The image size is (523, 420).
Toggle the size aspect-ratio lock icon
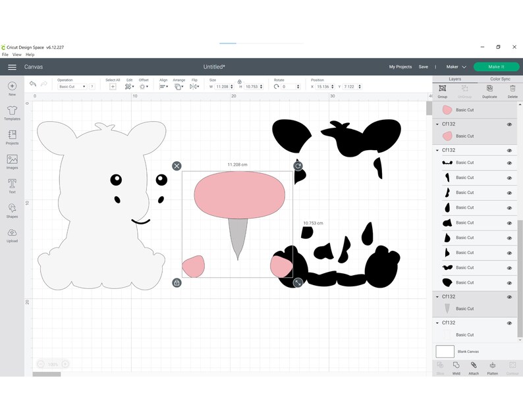(240, 82)
